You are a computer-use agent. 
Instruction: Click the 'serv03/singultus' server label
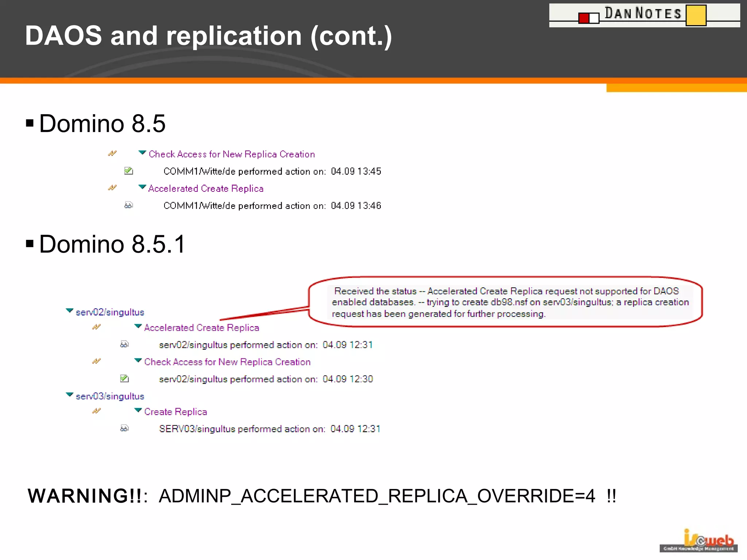[x=110, y=396]
